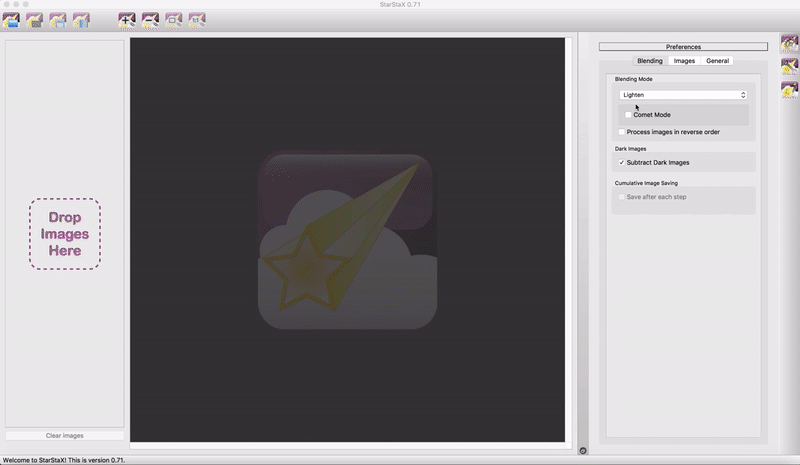
Task: Zoom out using the minus magnifier icon
Action: pyautogui.click(x=151, y=21)
